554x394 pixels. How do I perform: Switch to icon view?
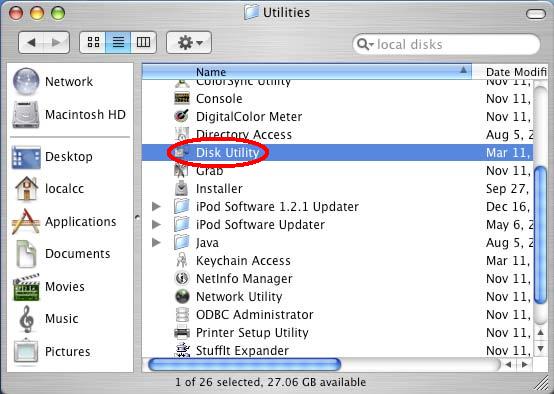point(93,42)
